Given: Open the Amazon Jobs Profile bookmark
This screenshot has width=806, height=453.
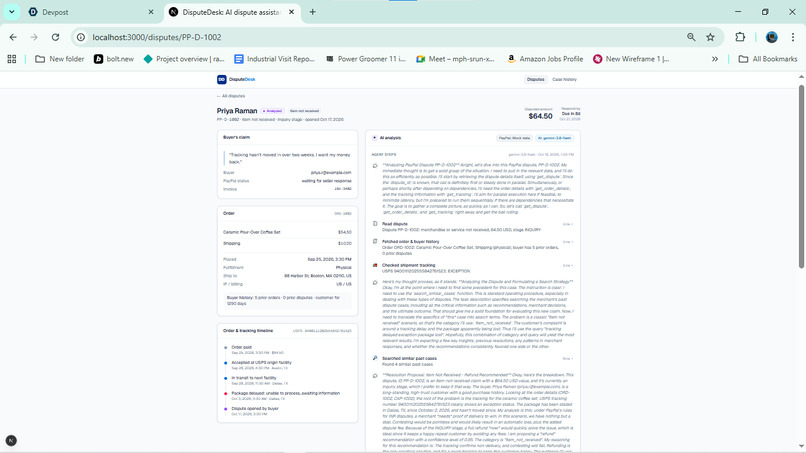Looking at the screenshot, I should pos(545,59).
